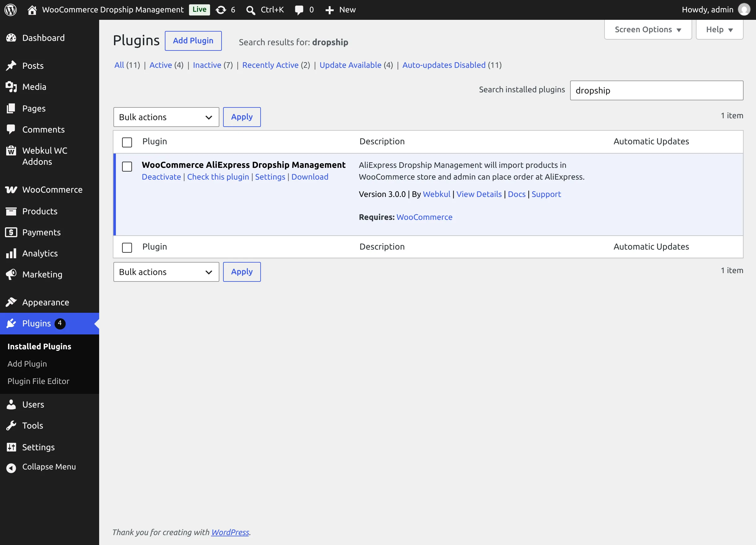Check select-all box in table footer
756x545 pixels.
(127, 247)
